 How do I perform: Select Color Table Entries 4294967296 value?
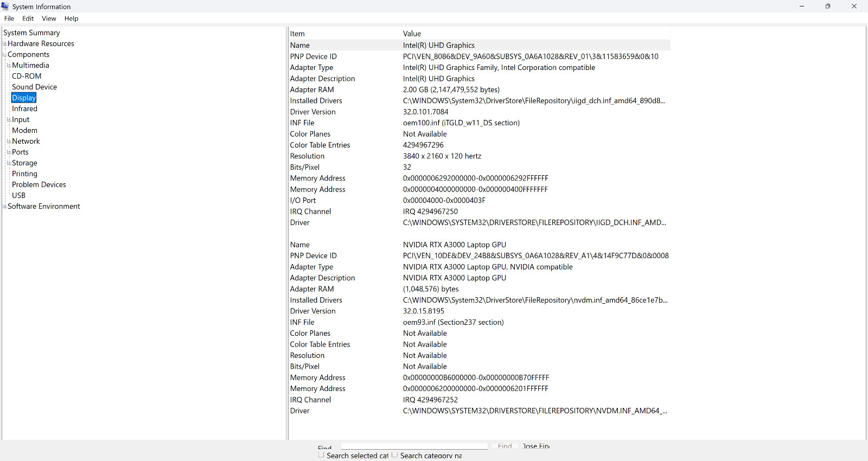[423, 145]
